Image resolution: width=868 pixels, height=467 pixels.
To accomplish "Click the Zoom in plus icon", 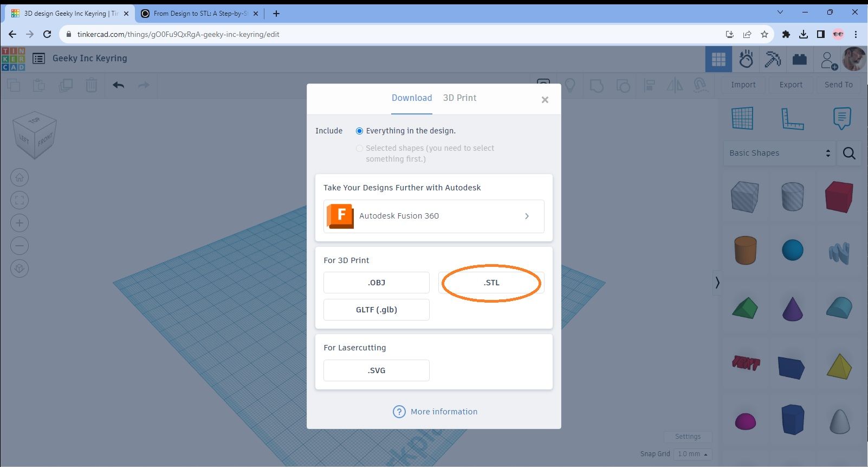I will coord(20,223).
